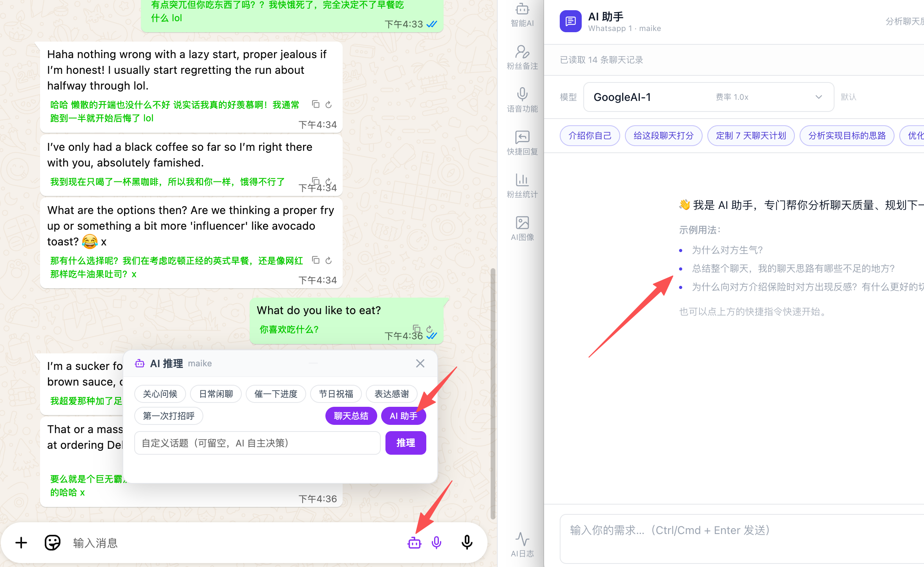This screenshot has height=567, width=924.
Task: Click 分析实现目标的思路 quick command
Action: point(847,136)
